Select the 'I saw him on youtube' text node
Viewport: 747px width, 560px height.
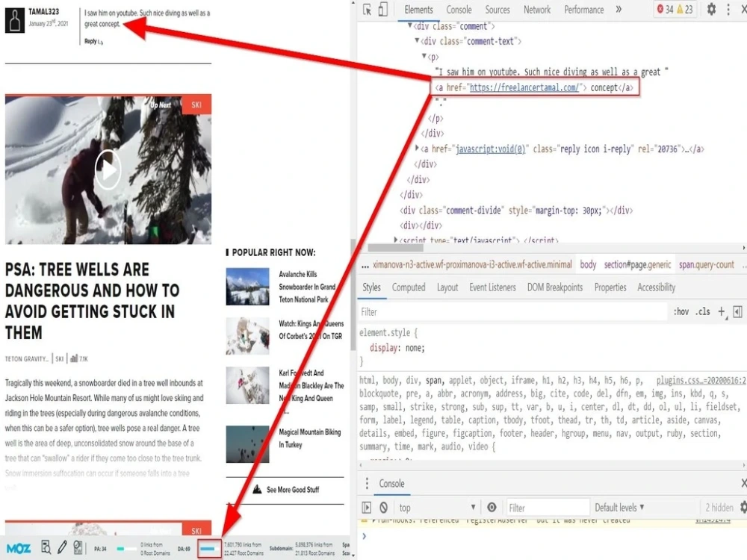[x=551, y=72]
